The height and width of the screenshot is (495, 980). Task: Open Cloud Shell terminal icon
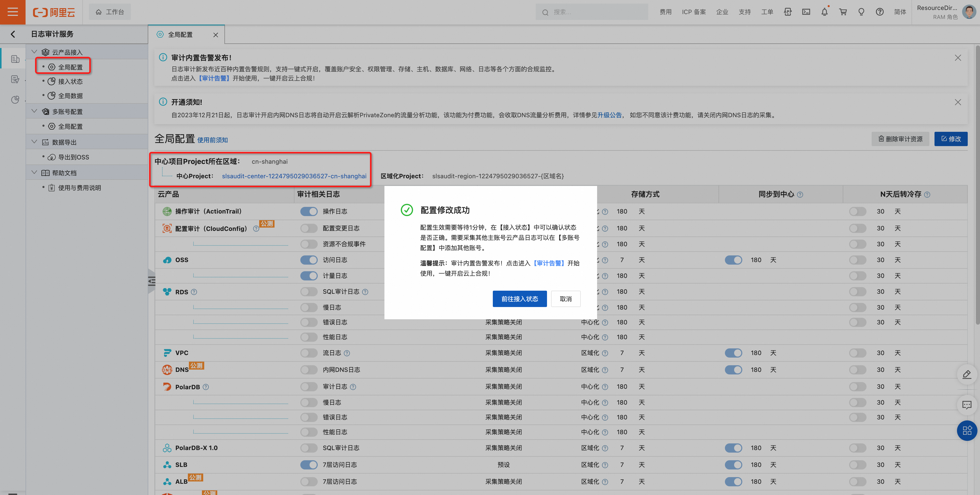[x=806, y=12]
